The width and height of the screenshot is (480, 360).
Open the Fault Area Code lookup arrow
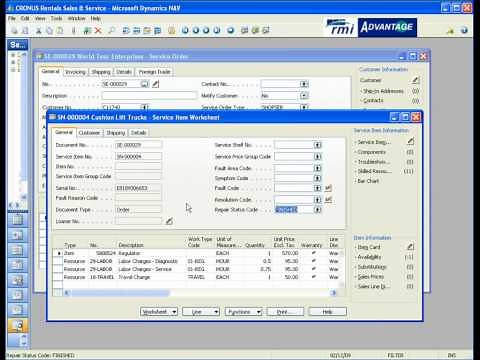318,168
